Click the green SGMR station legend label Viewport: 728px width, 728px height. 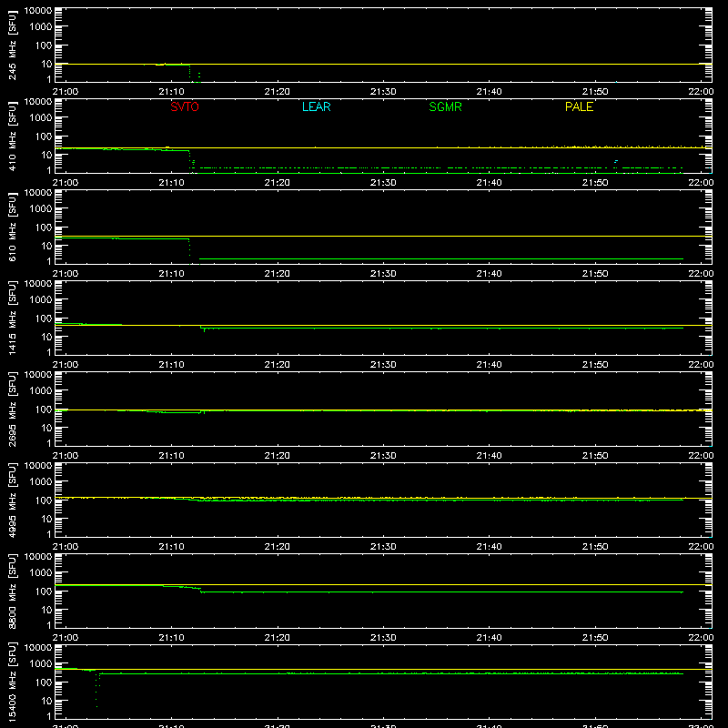[445, 106]
